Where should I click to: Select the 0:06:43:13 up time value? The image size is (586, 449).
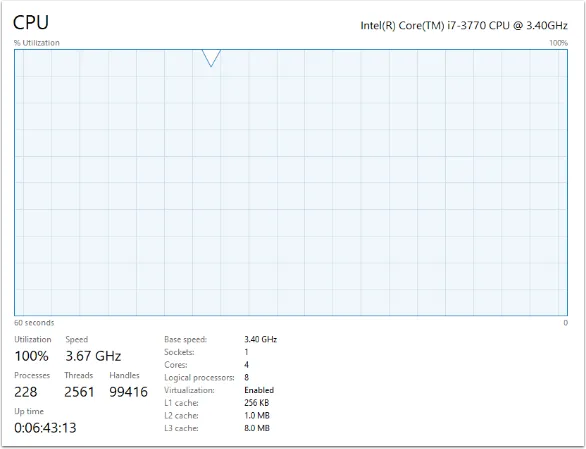point(45,428)
